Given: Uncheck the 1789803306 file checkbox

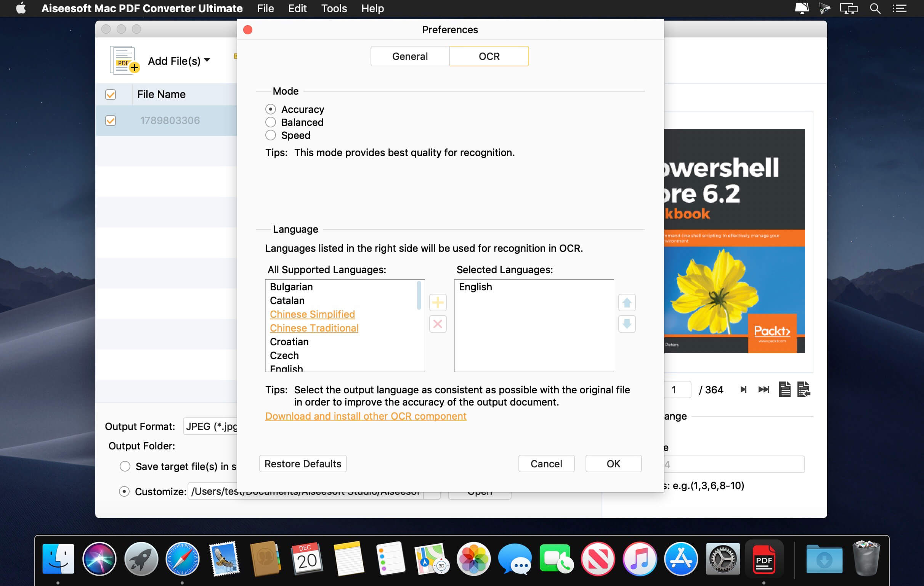Looking at the screenshot, I should click(111, 121).
